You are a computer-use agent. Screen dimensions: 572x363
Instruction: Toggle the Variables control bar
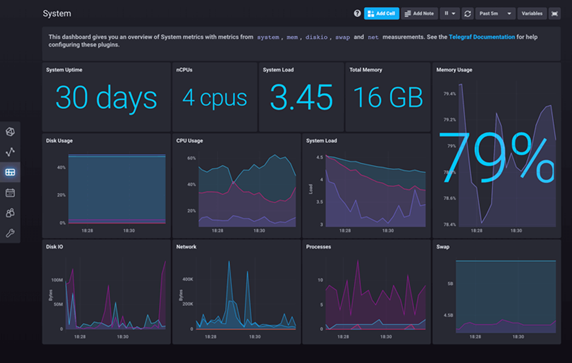click(532, 13)
